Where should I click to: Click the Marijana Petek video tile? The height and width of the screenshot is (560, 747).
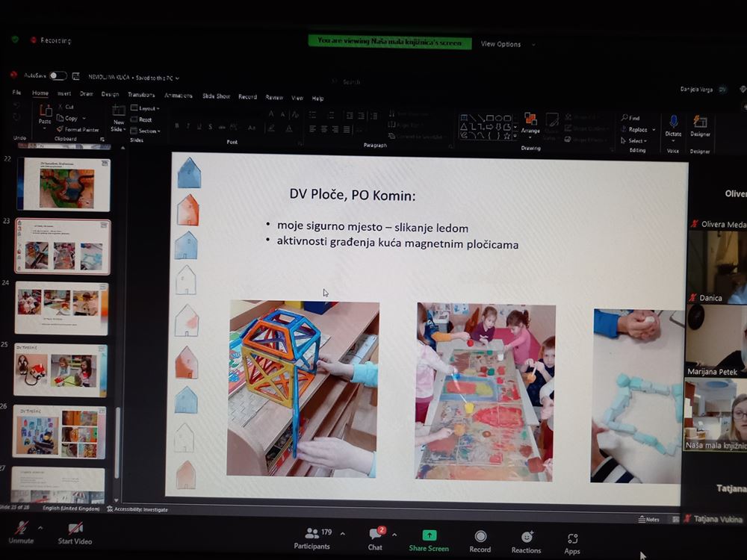click(x=716, y=340)
